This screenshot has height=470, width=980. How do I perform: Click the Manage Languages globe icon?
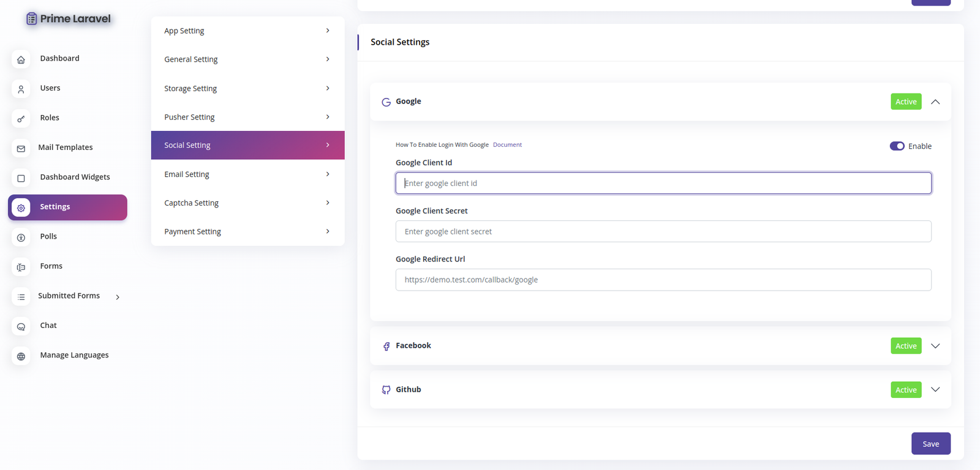pos(21,356)
